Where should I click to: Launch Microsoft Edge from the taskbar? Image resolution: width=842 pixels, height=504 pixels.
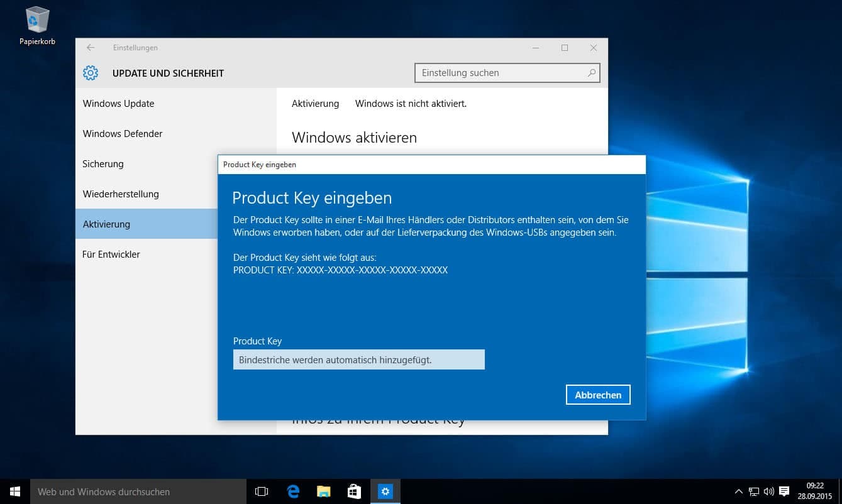tap(293, 491)
